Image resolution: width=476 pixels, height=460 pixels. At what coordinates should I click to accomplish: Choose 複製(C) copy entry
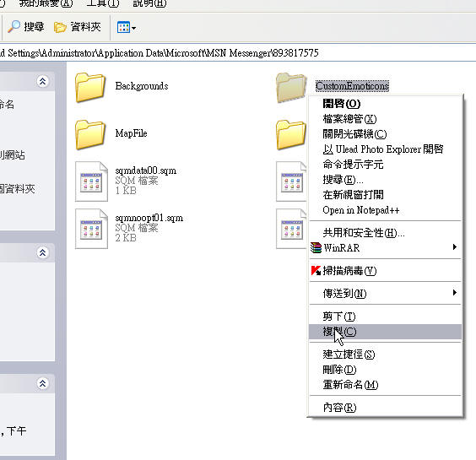tap(385, 331)
